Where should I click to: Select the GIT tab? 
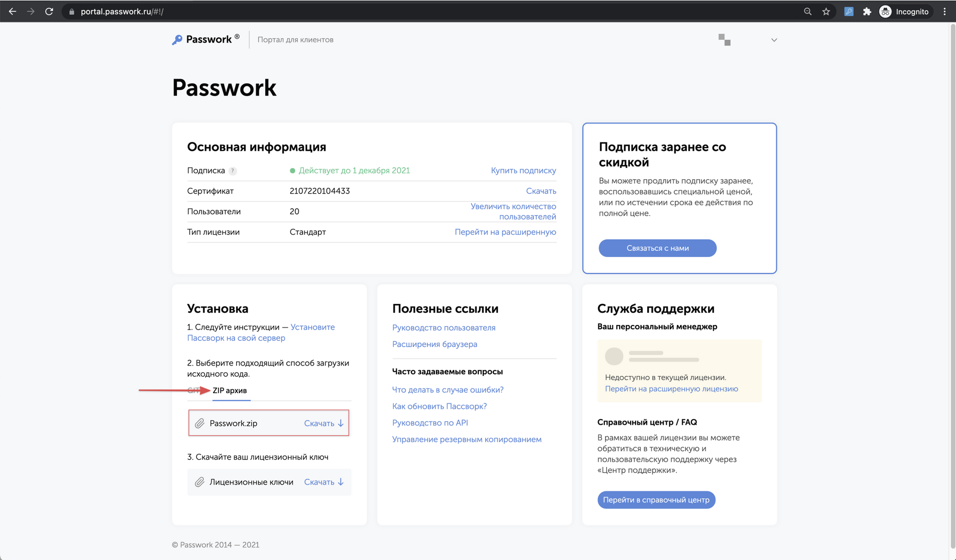click(x=193, y=390)
